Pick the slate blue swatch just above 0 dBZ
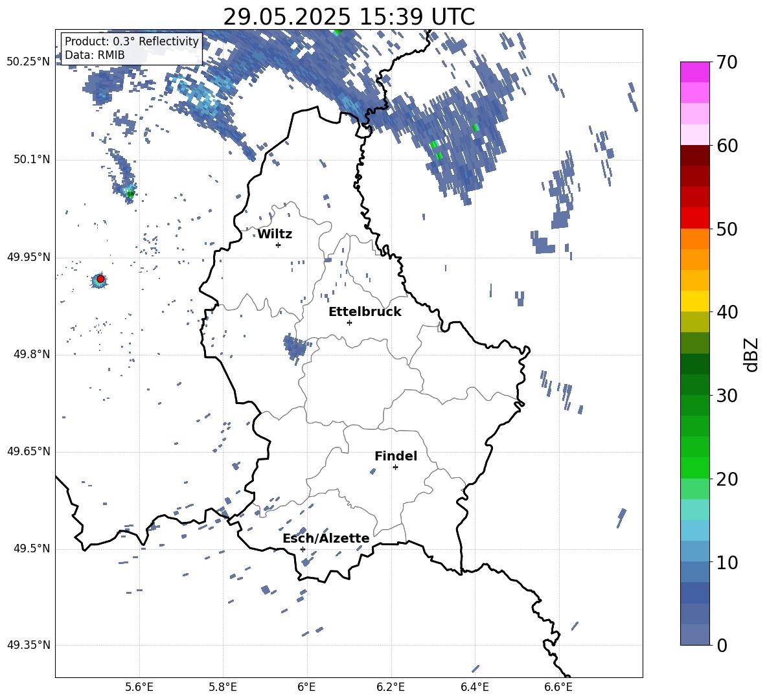 click(x=694, y=635)
